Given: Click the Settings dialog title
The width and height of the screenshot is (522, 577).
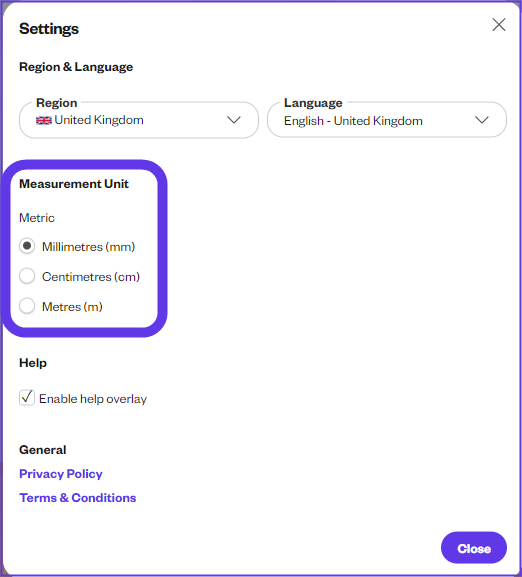Looking at the screenshot, I should click(x=49, y=29).
